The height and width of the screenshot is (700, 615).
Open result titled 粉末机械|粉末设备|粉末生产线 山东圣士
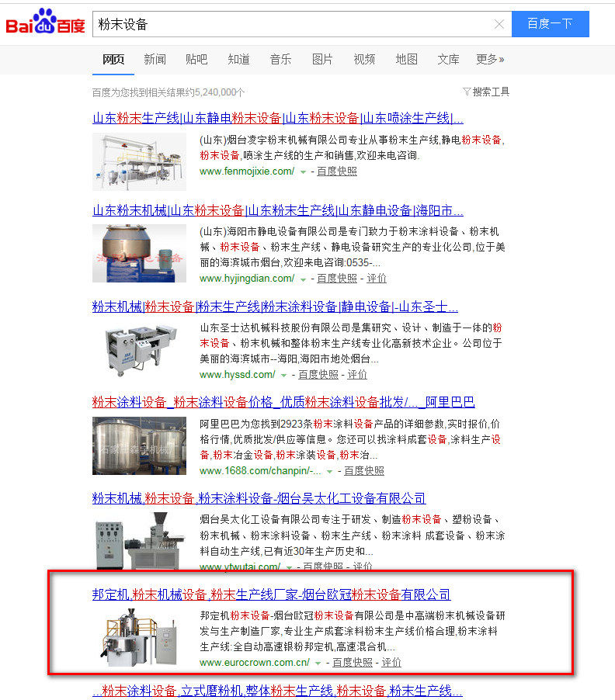[x=275, y=307]
